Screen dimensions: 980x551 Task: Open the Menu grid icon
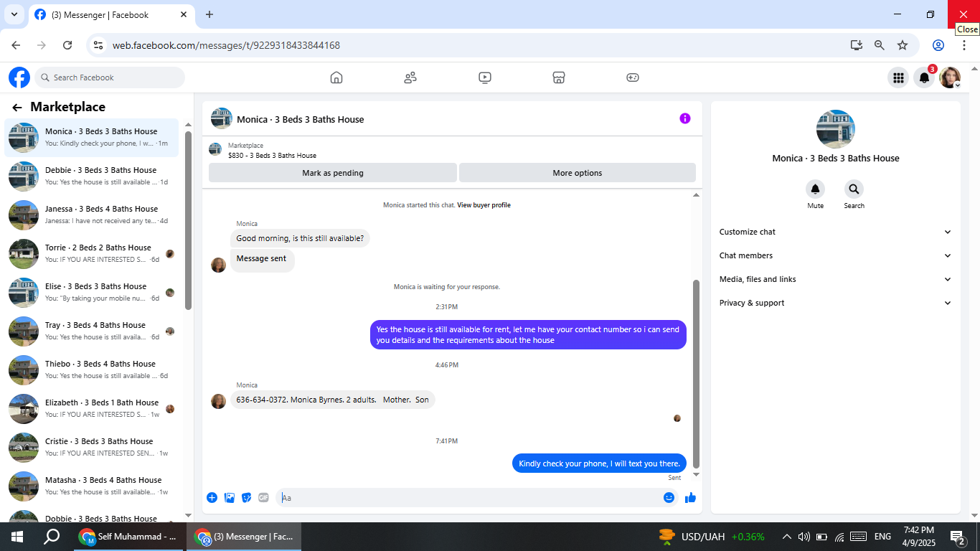tap(897, 77)
